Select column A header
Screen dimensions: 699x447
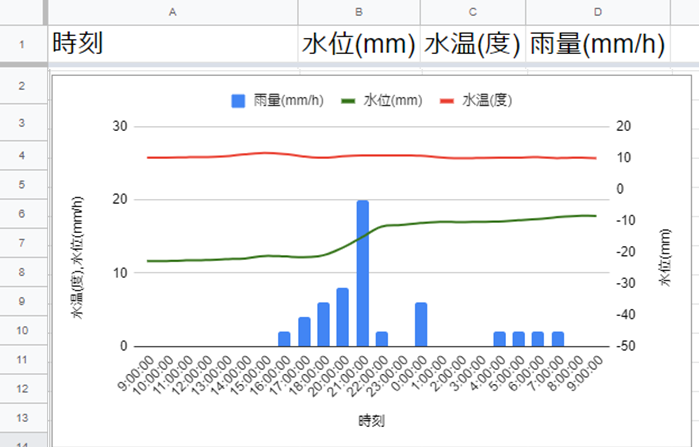173,12
